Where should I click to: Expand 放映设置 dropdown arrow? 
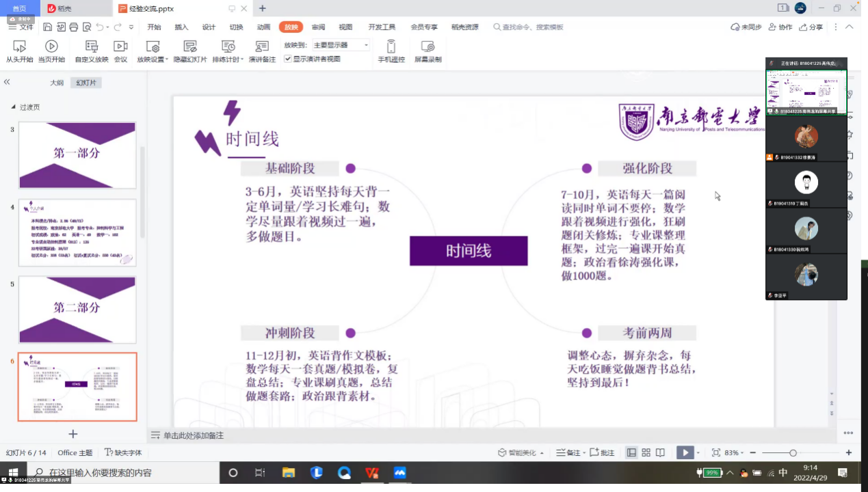coord(168,59)
